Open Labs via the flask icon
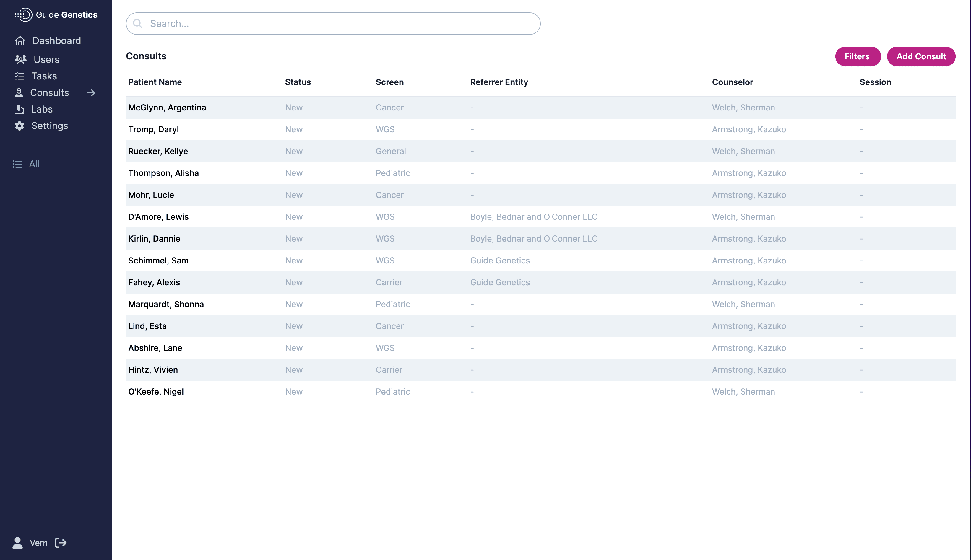Screen dimensions: 971x560 tap(20, 109)
